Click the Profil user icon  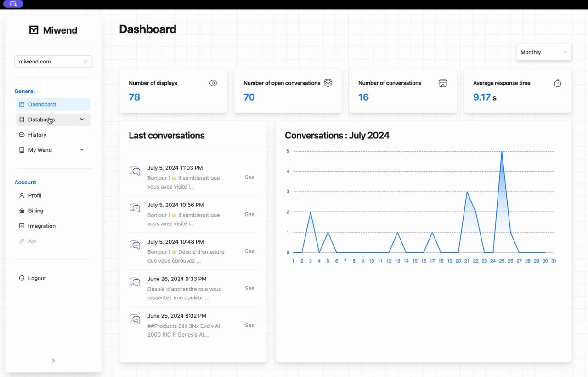coord(22,195)
